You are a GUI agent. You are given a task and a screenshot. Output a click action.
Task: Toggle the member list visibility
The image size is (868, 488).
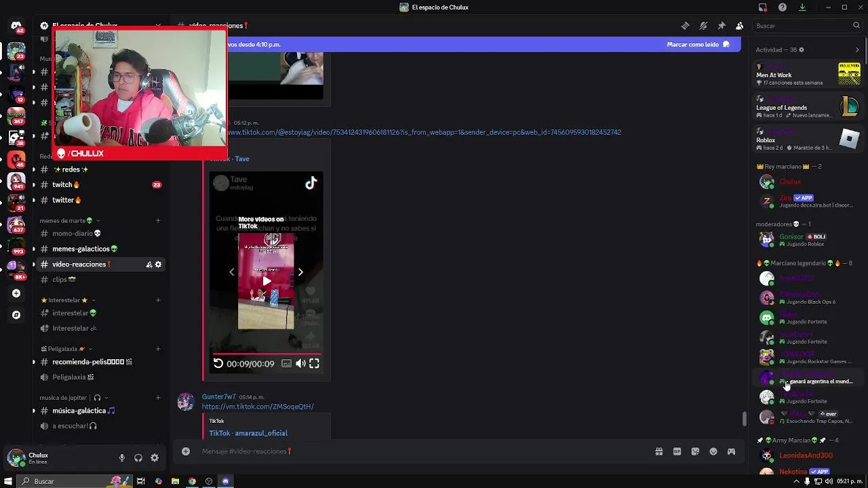click(x=739, y=26)
